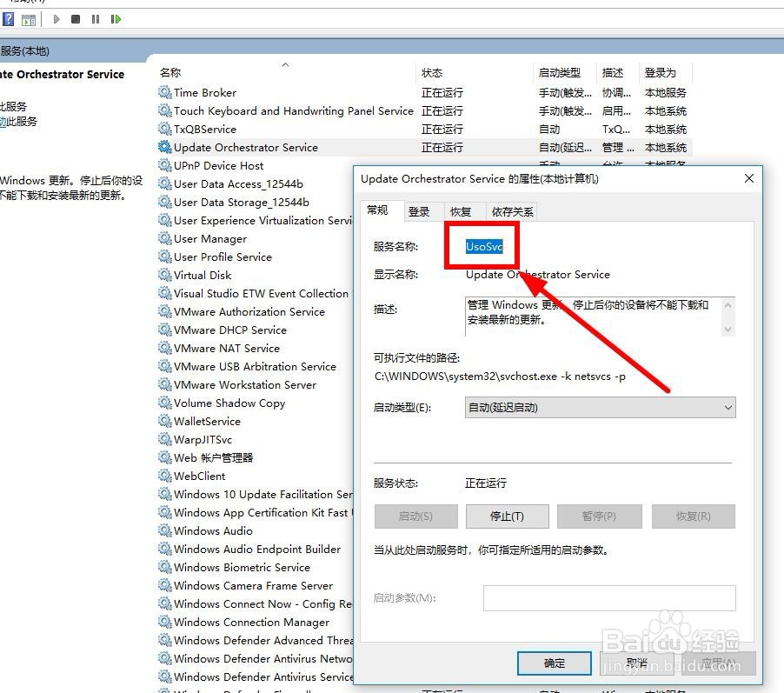Select the UPnP Device Host icon

pos(165,165)
